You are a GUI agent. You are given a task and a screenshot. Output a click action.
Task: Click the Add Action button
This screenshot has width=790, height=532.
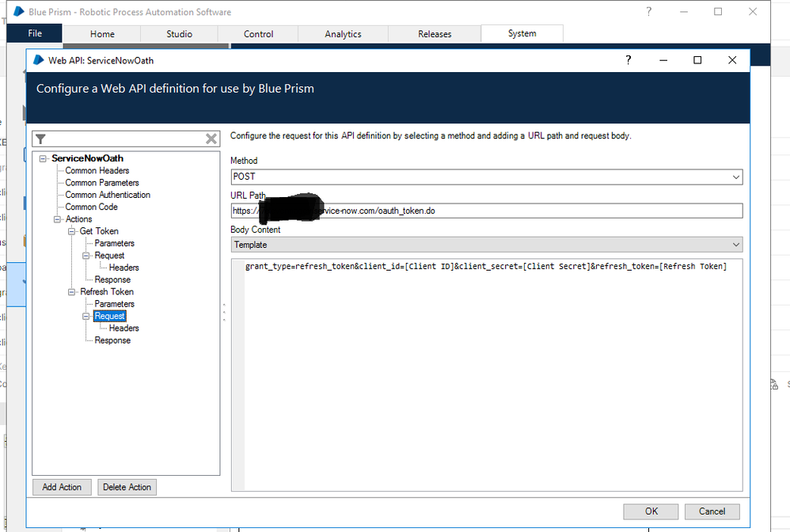pos(62,487)
